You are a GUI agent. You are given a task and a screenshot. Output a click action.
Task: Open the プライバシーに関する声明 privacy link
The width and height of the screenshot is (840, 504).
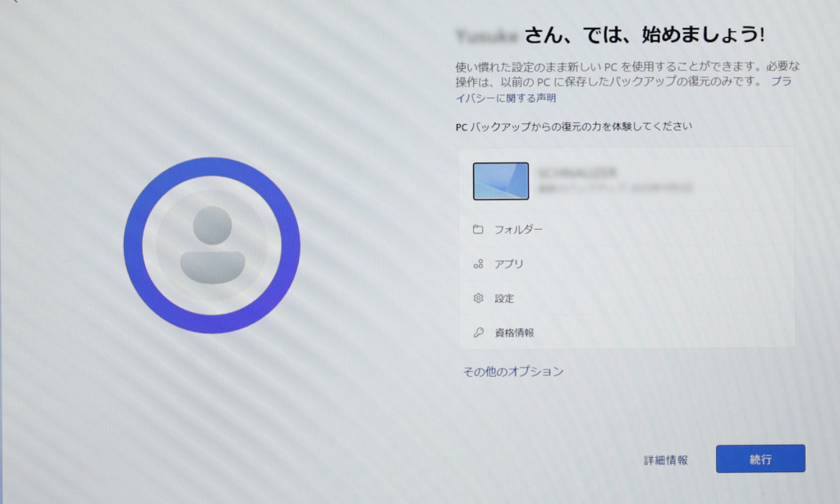506,98
